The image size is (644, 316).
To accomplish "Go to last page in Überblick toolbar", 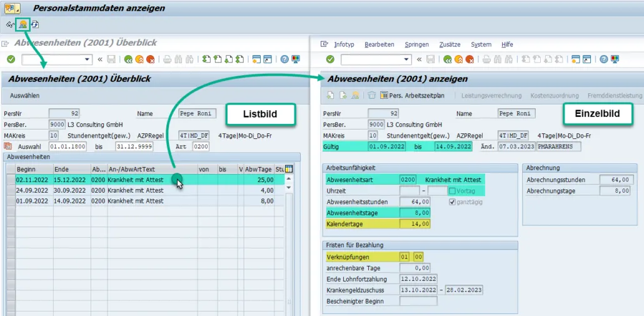I will pyautogui.click(x=240, y=59).
